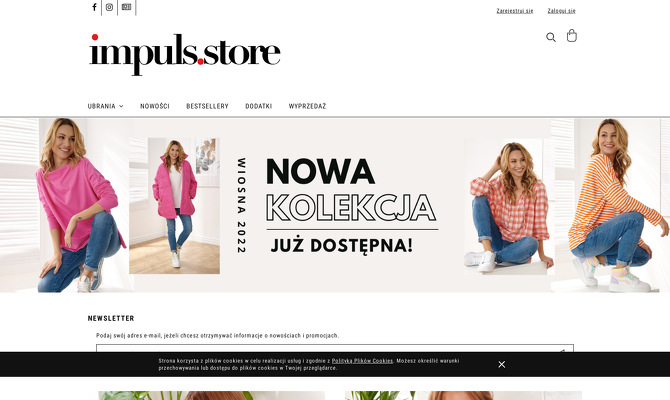Click the Zaloguj się link

click(x=561, y=11)
